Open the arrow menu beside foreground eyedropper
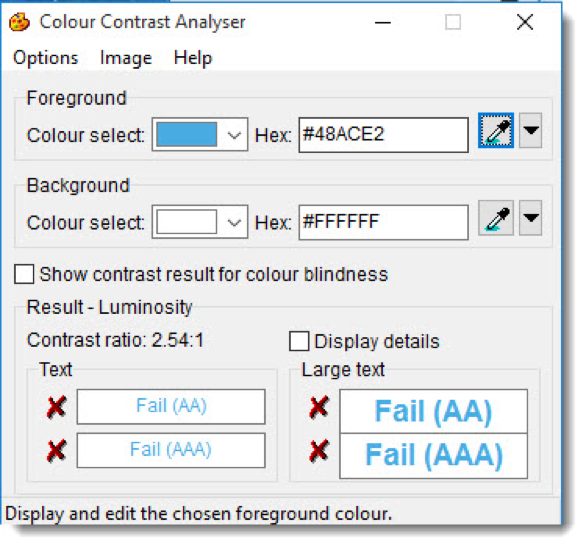This screenshot has width=586, height=548. click(x=531, y=130)
